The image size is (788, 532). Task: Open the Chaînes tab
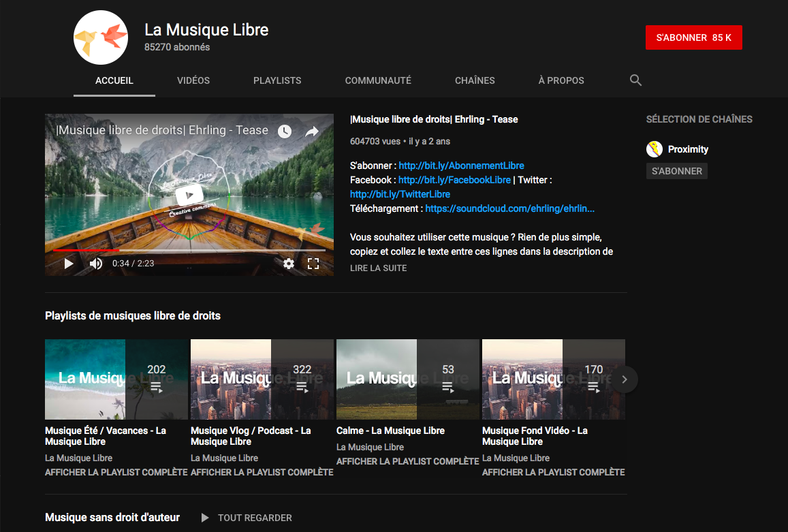[x=475, y=80]
